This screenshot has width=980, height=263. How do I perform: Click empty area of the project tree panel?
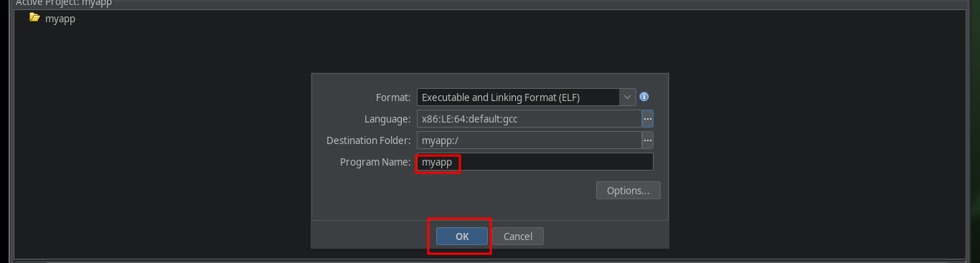click(158, 143)
